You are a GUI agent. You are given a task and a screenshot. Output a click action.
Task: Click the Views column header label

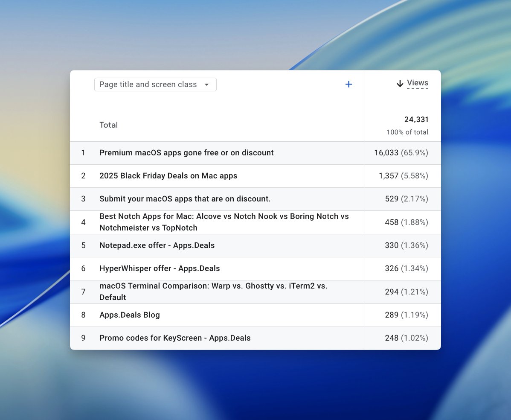click(x=417, y=83)
